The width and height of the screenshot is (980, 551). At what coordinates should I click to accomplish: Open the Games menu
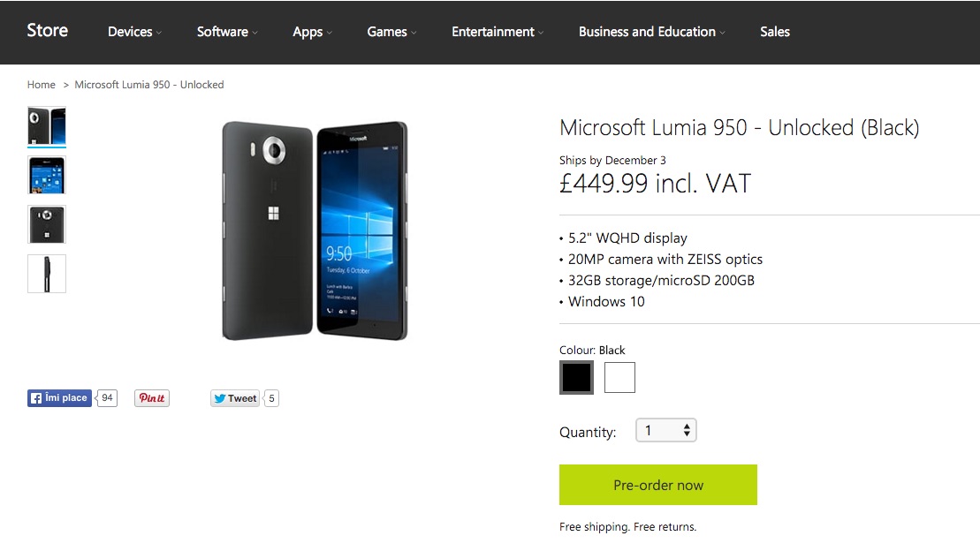(391, 32)
